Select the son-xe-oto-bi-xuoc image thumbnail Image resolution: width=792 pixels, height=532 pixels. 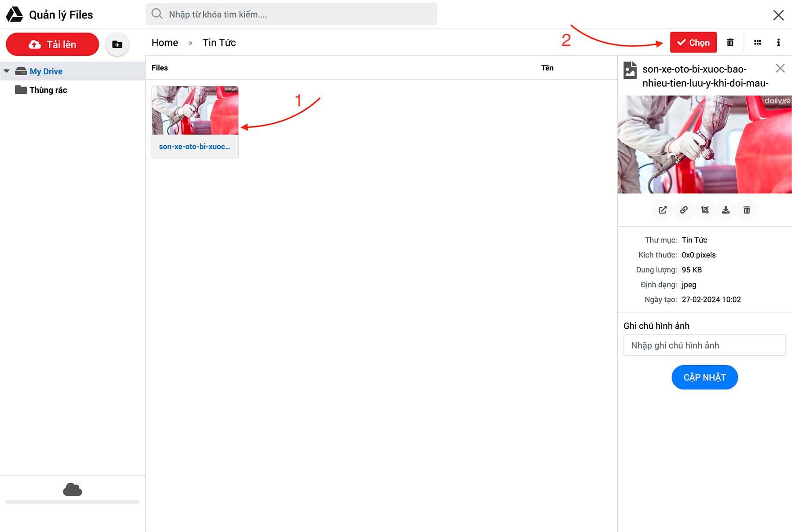pos(195,111)
